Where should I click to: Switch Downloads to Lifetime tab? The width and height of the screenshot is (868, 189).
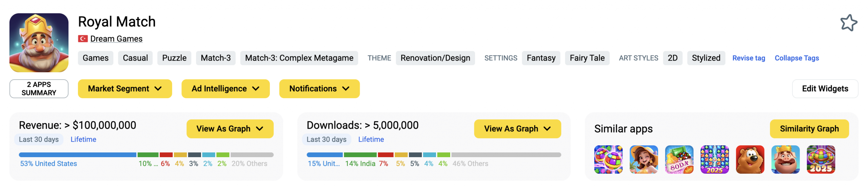coord(371,140)
